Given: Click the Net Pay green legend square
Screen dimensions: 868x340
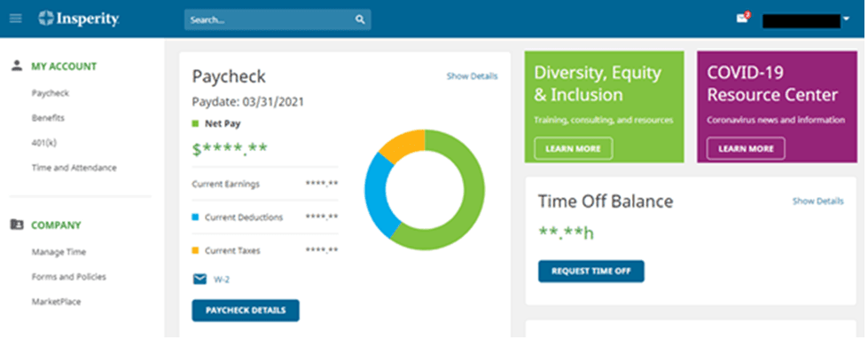Looking at the screenshot, I should coord(195,124).
